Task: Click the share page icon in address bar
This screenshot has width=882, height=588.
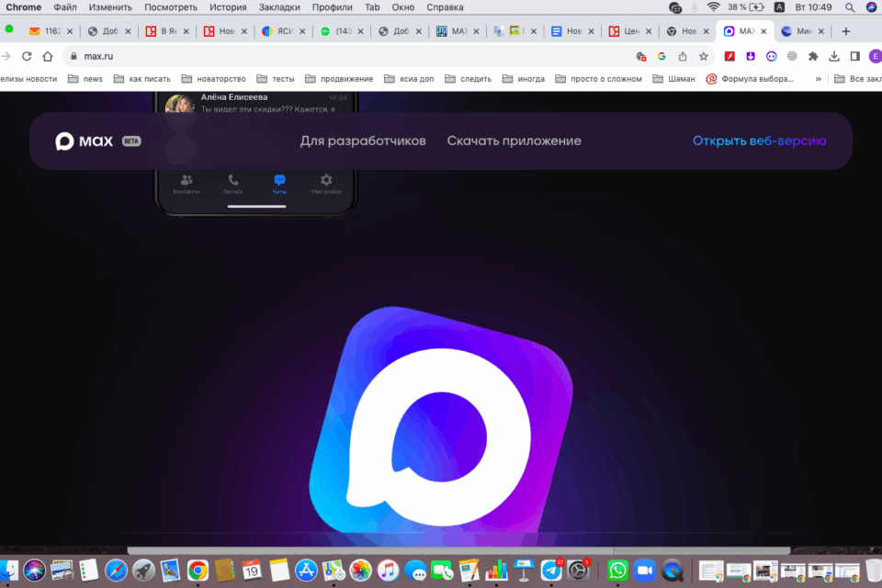Action: pos(683,56)
